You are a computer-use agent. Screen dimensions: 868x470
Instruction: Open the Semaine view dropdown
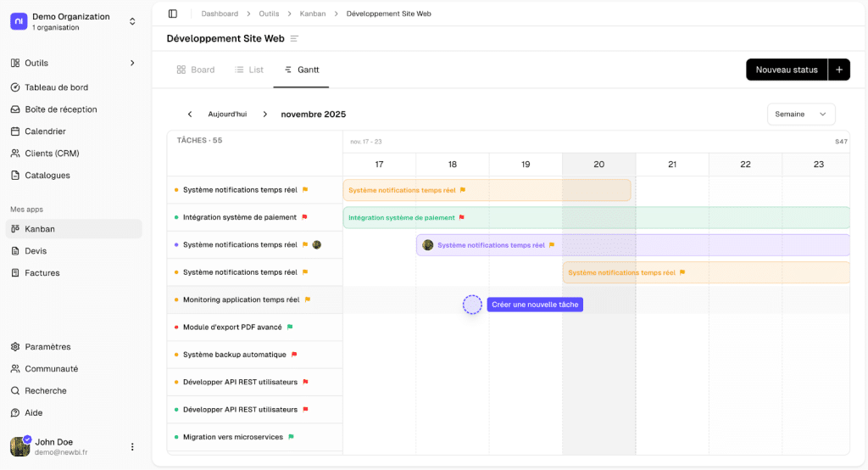[800, 115]
